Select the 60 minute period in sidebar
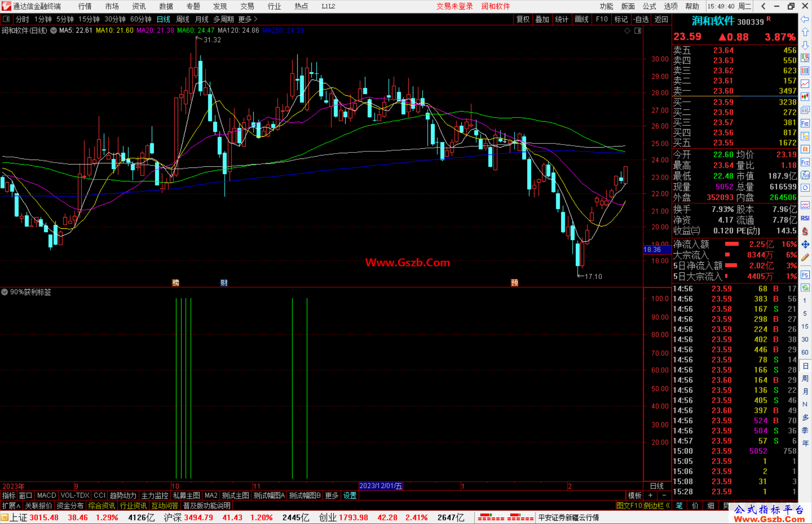Image resolution: width=812 pixels, height=524 pixels. [805, 352]
